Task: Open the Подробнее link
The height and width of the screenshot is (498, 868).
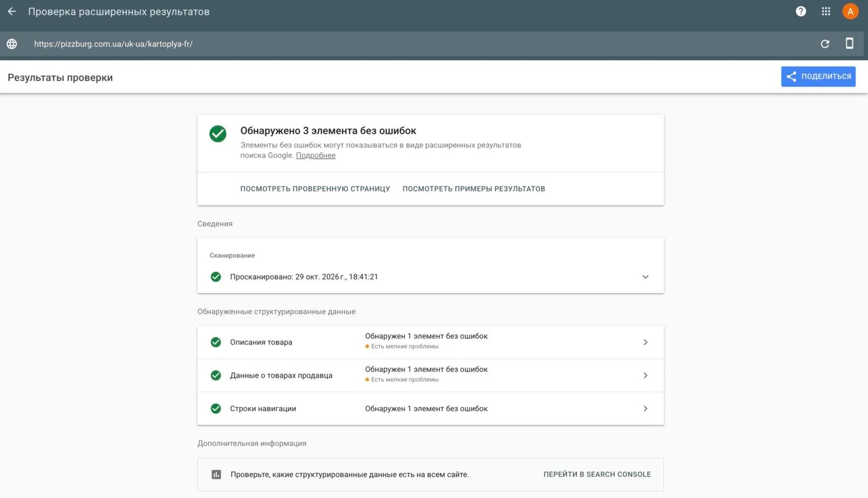Action: click(x=316, y=155)
